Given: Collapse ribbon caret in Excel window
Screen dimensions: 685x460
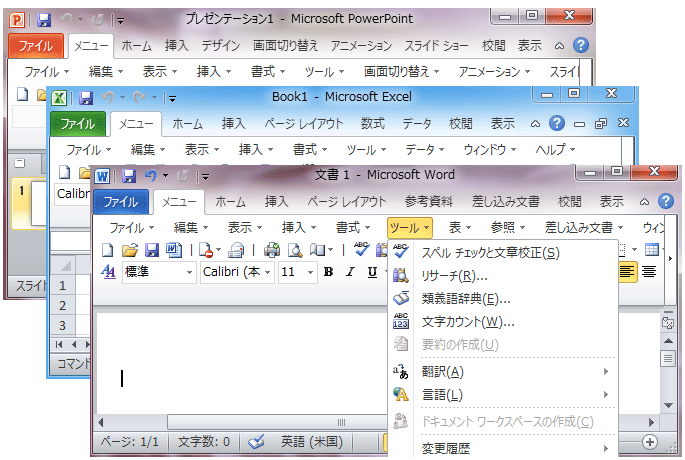Looking at the screenshot, I should pyautogui.click(x=535, y=125).
